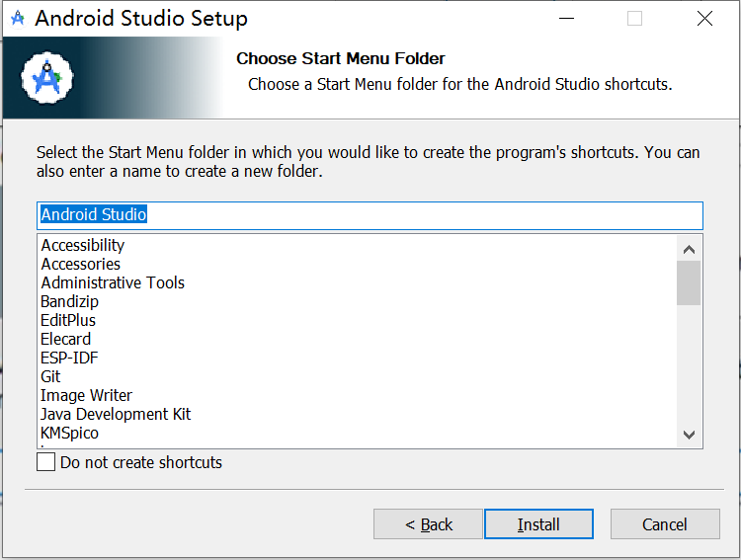Image resolution: width=741 pixels, height=560 pixels.
Task: Pick the Bandizip folder
Action: [69, 301]
